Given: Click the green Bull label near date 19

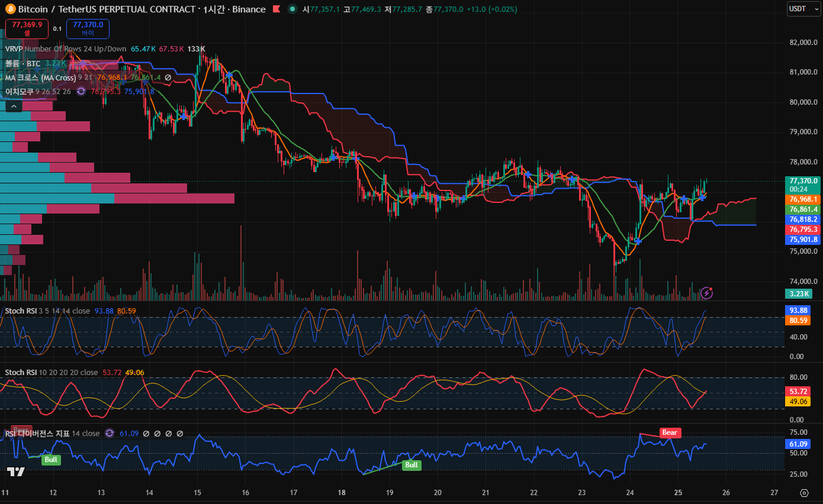Looking at the screenshot, I should [x=411, y=465].
